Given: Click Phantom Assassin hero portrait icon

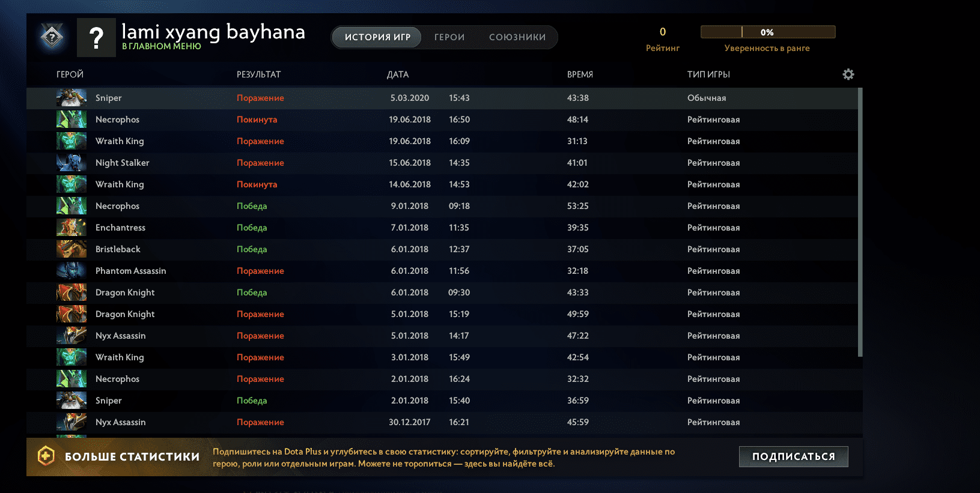Looking at the screenshot, I should click(x=71, y=271).
